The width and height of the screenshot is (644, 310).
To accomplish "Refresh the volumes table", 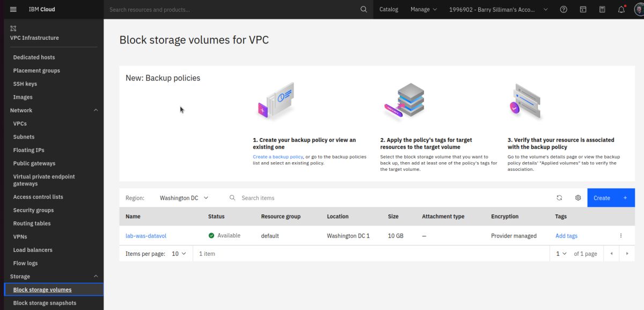I will [x=559, y=198].
